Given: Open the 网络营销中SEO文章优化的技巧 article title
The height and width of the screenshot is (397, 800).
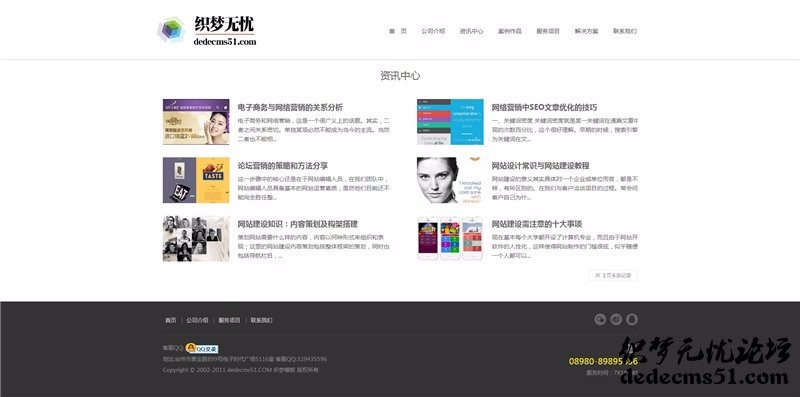Looking at the screenshot, I should pos(544,107).
